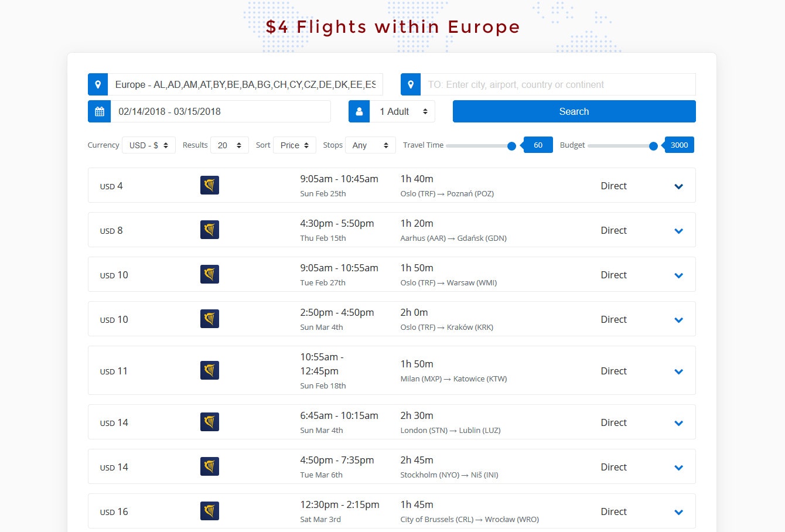Open the Currency dropdown showing USD
This screenshot has height=532, width=785.
(x=149, y=145)
